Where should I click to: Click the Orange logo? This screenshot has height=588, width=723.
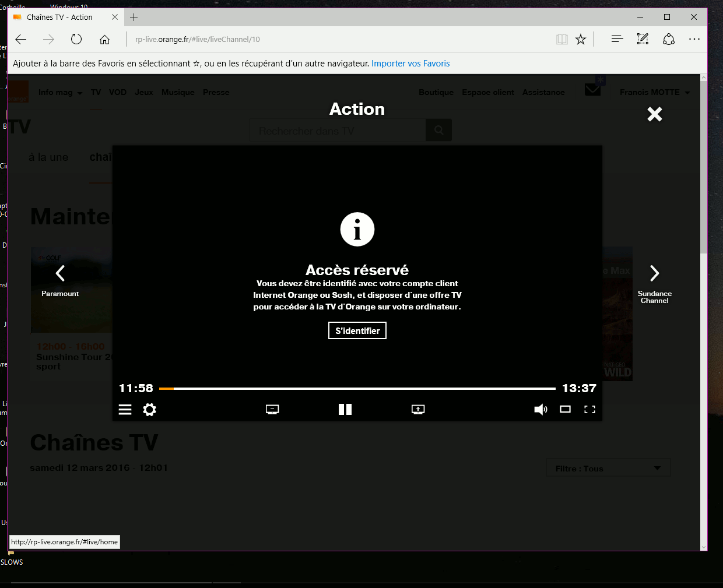coord(17,92)
